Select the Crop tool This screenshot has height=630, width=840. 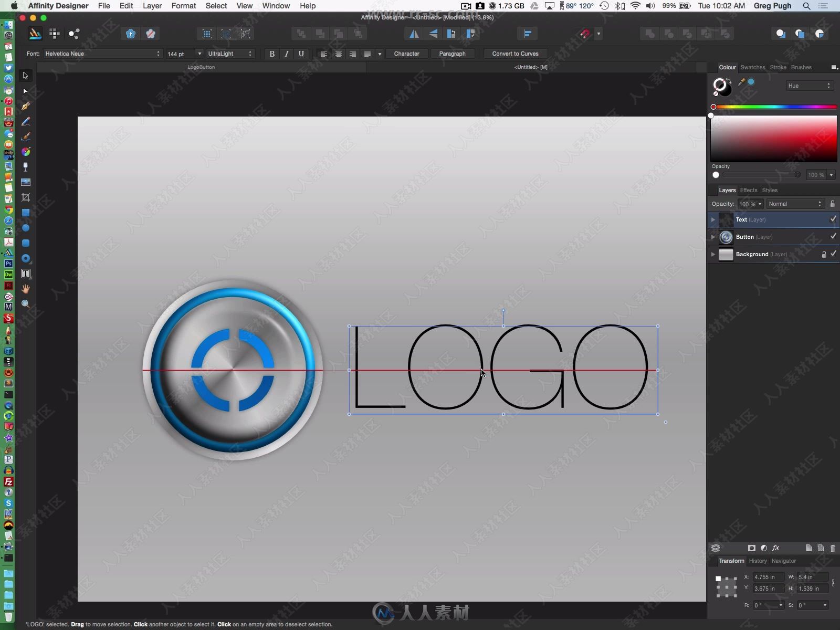pyautogui.click(x=25, y=197)
